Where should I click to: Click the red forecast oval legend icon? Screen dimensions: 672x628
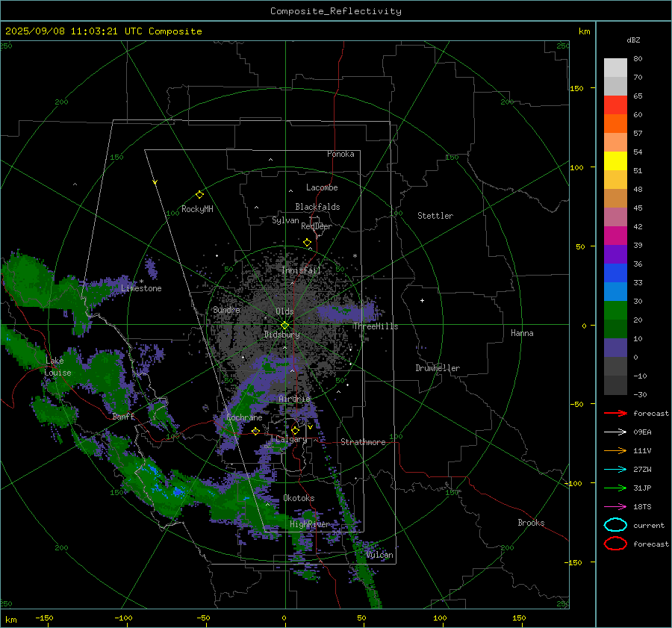point(615,544)
